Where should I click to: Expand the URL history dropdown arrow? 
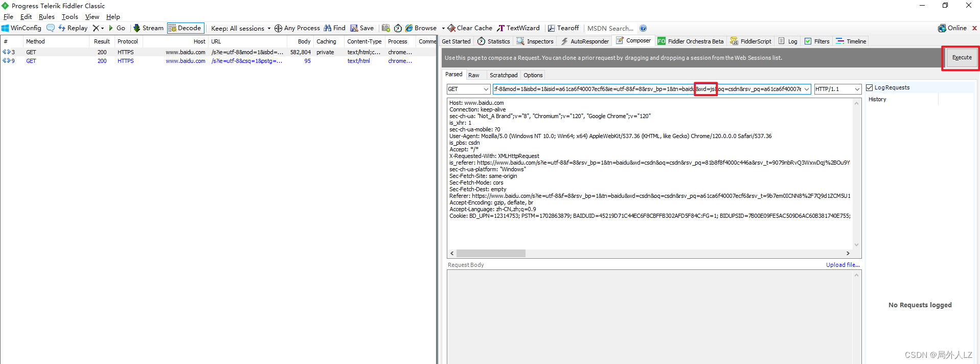tap(807, 89)
